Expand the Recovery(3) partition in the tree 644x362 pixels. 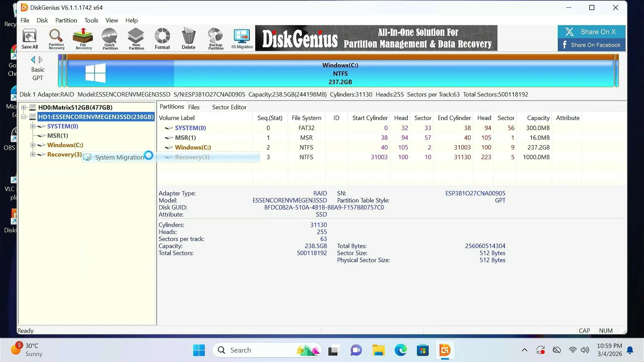pyautogui.click(x=33, y=154)
